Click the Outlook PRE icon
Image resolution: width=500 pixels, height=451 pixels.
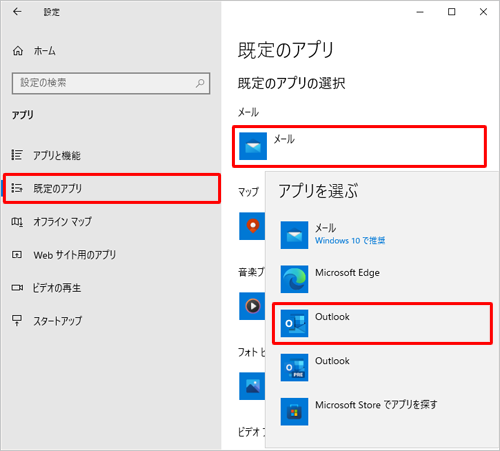(x=294, y=367)
